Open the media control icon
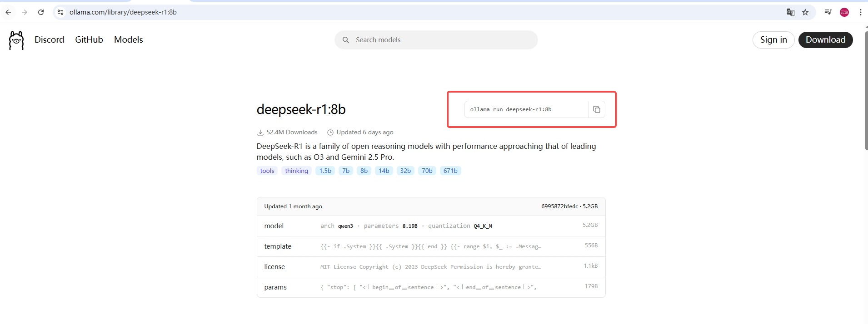 828,12
